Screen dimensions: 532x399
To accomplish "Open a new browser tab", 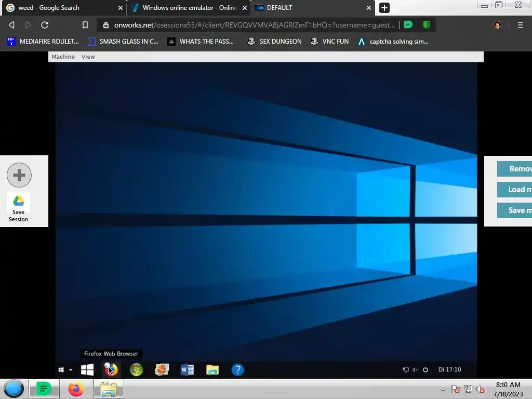I will point(384,8).
